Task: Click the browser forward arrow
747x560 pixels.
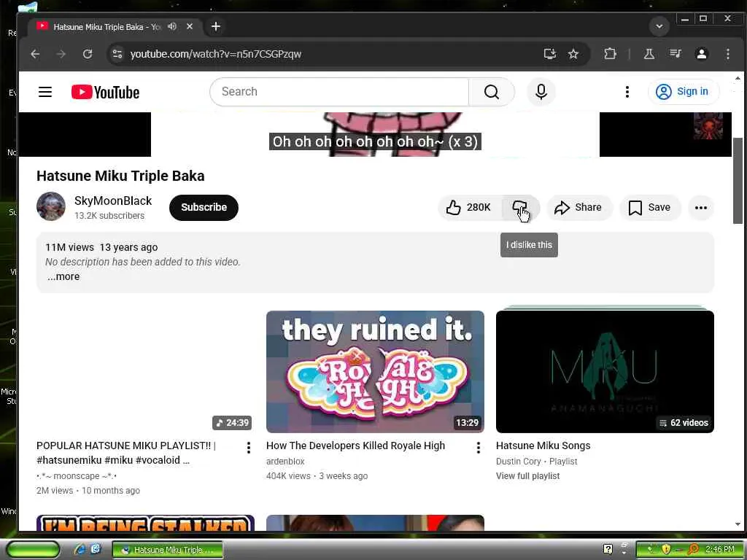Action: tap(61, 54)
